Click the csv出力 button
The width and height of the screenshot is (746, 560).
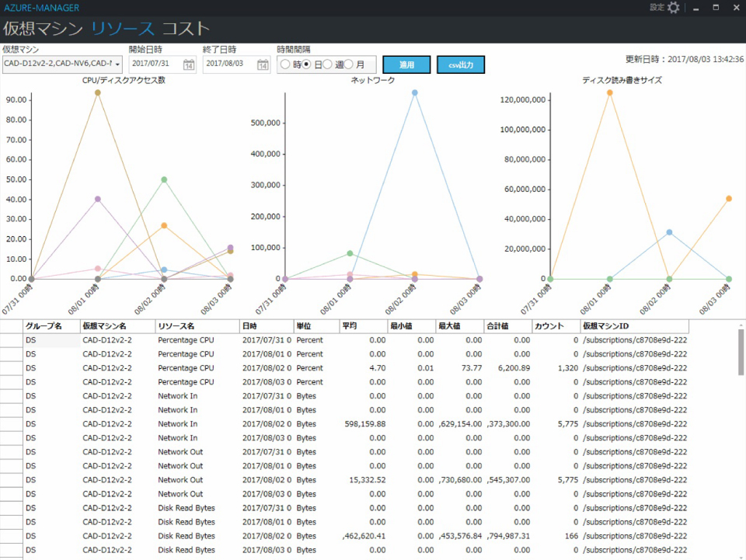[461, 64]
